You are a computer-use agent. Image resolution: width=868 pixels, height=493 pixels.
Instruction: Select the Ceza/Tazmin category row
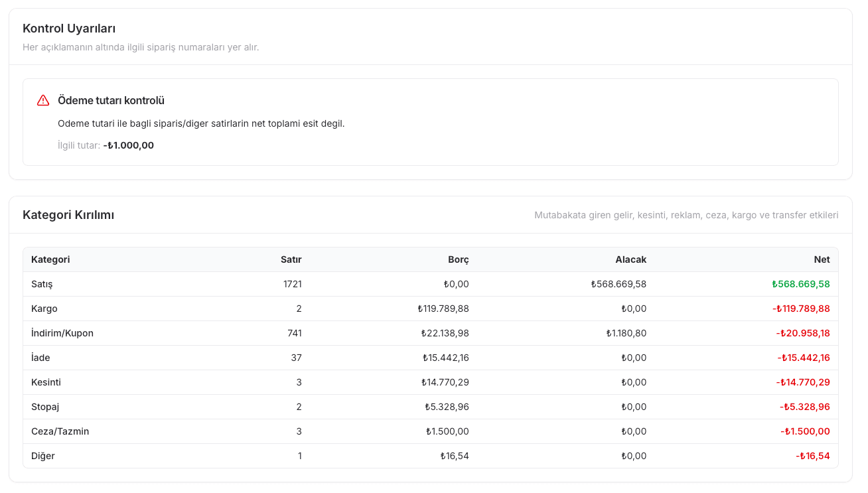coord(431,431)
